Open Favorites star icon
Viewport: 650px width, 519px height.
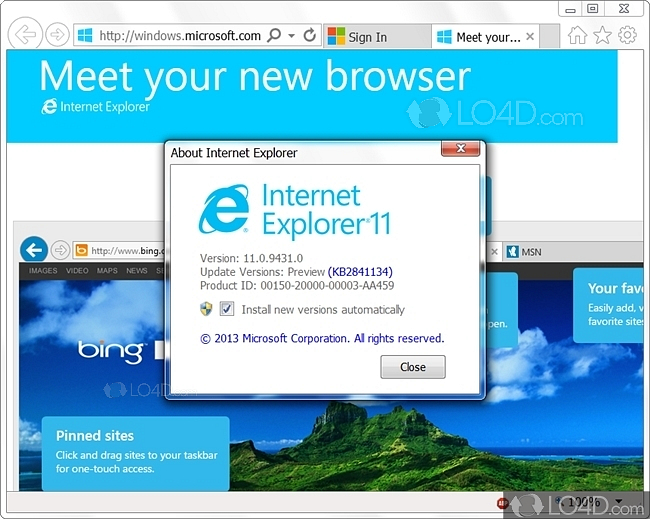tap(602, 35)
